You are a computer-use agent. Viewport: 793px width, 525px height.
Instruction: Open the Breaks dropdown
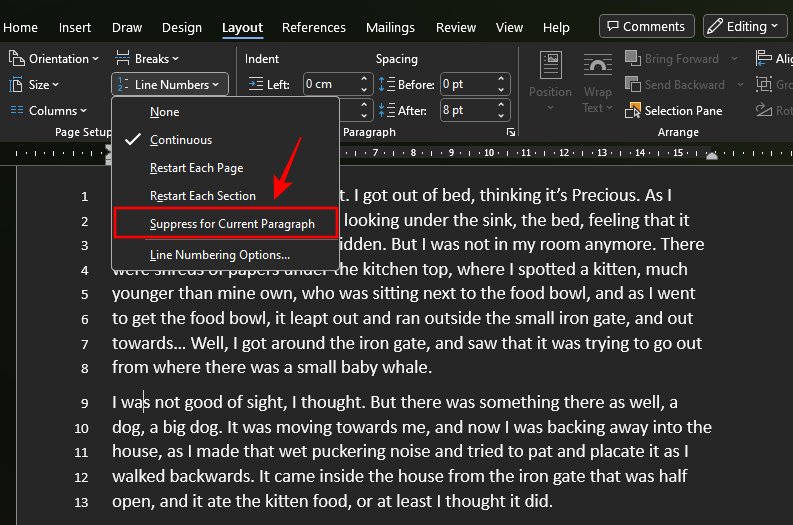(147, 59)
